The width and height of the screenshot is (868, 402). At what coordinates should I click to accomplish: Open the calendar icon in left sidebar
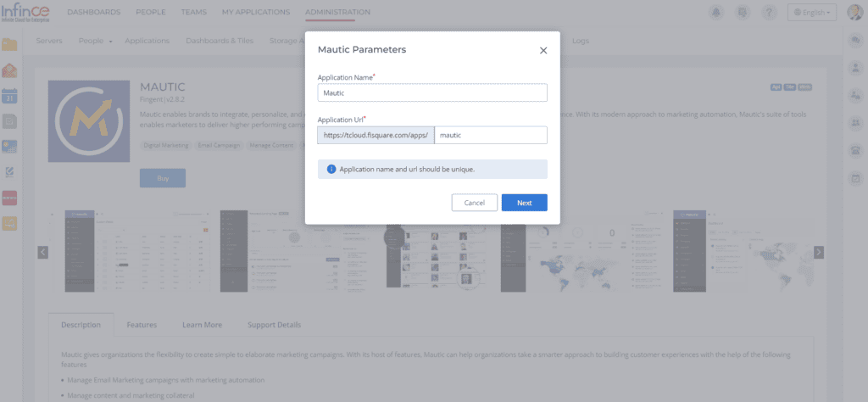[9, 95]
